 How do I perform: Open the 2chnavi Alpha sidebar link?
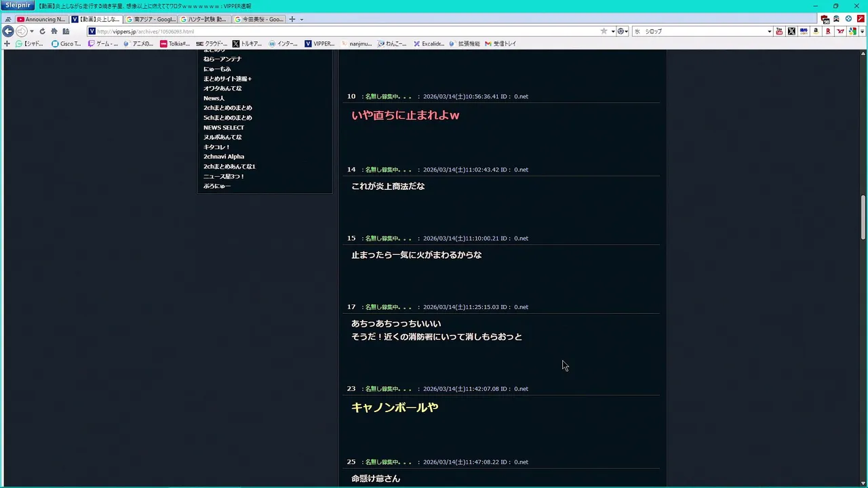click(223, 157)
